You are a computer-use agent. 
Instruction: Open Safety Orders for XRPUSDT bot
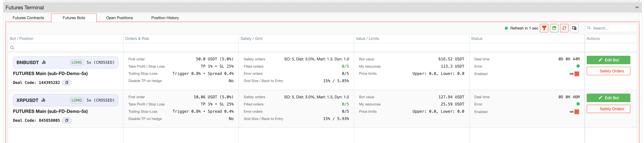pos(608,109)
